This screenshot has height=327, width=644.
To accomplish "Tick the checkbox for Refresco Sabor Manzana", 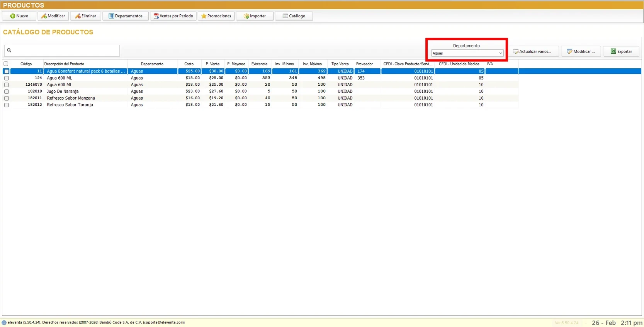I will 7,98.
